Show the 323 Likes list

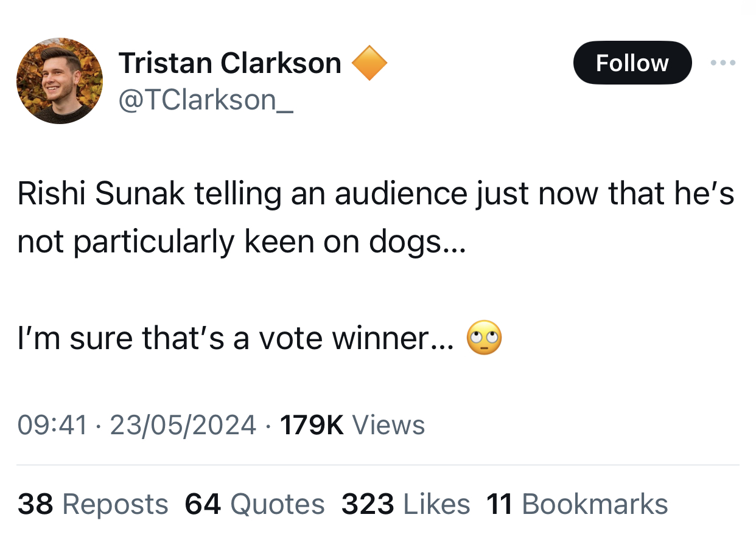(x=405, y=504)
